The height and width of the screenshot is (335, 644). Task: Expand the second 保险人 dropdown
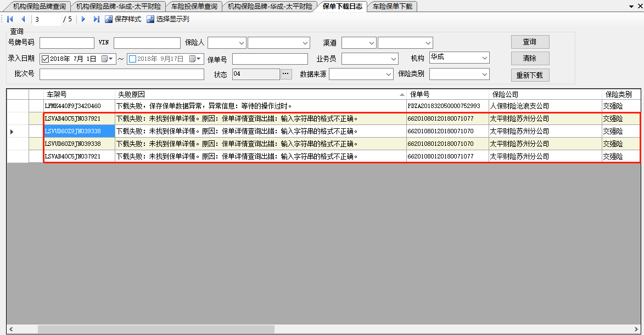(305, 43)
